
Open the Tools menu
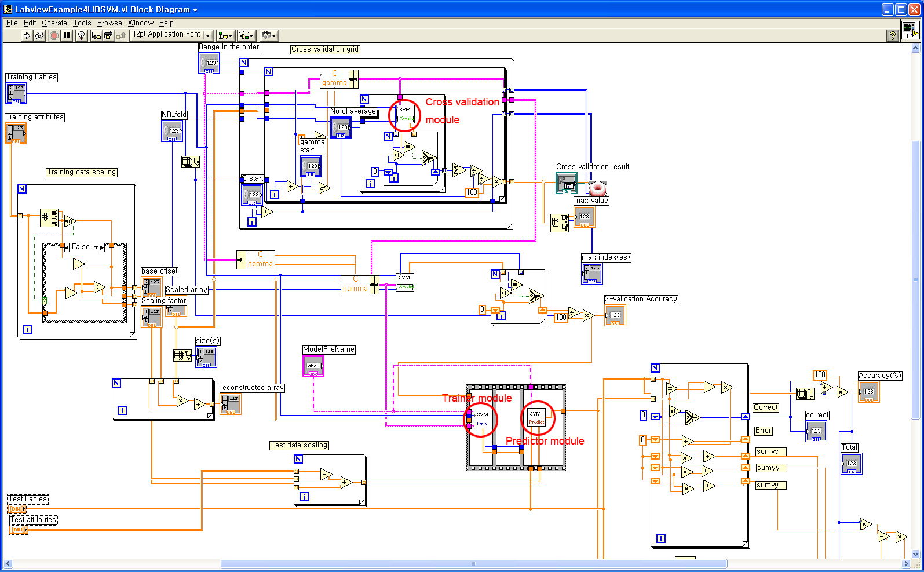[82, 23]
